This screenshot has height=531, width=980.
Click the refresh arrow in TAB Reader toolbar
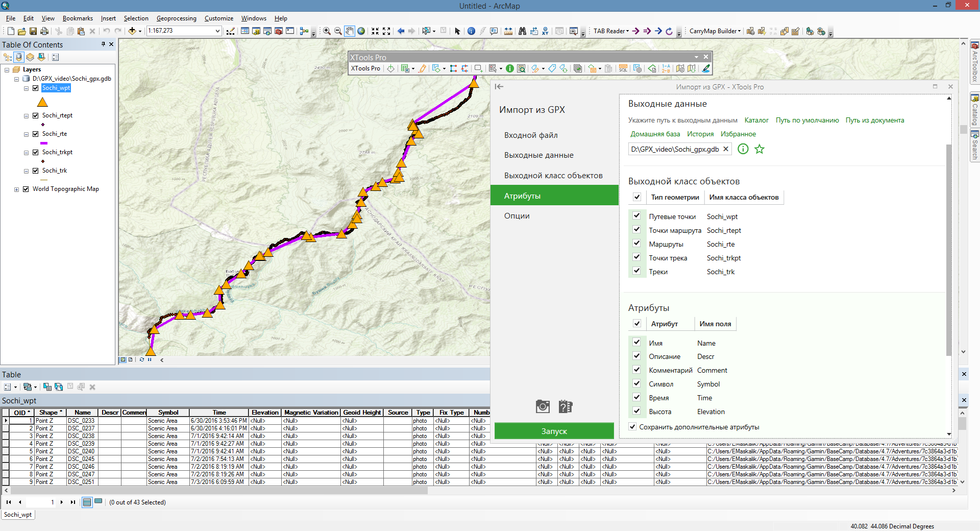[669, 31]
